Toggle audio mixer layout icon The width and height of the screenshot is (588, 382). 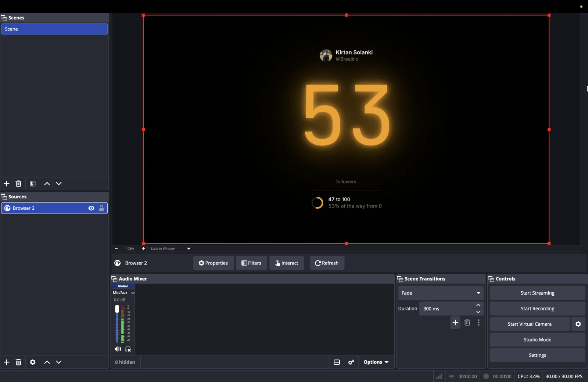pos(337,362)
